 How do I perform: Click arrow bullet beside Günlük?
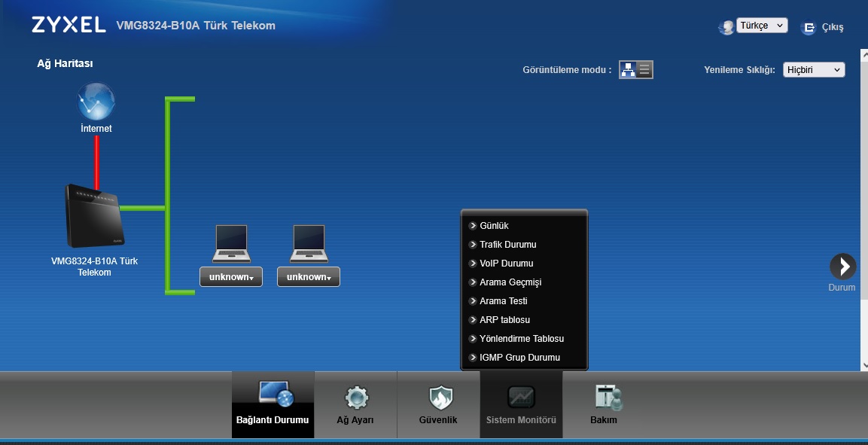[x=473, y=226]
